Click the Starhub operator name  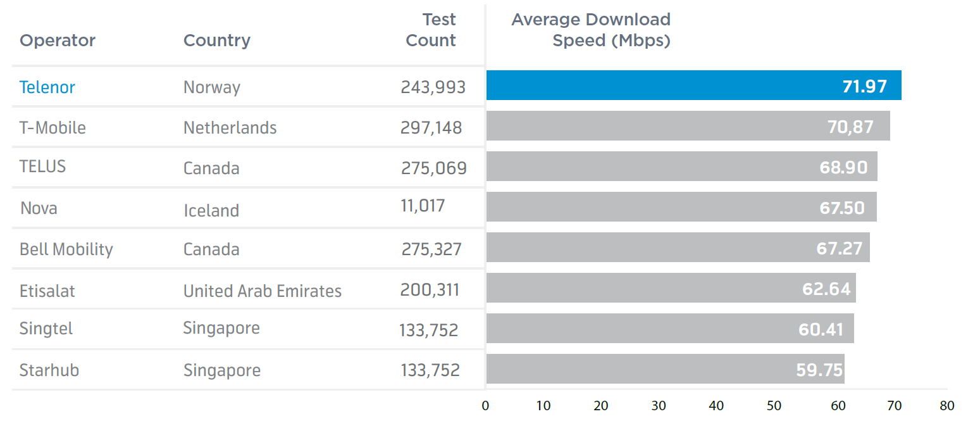pos(49,370)
